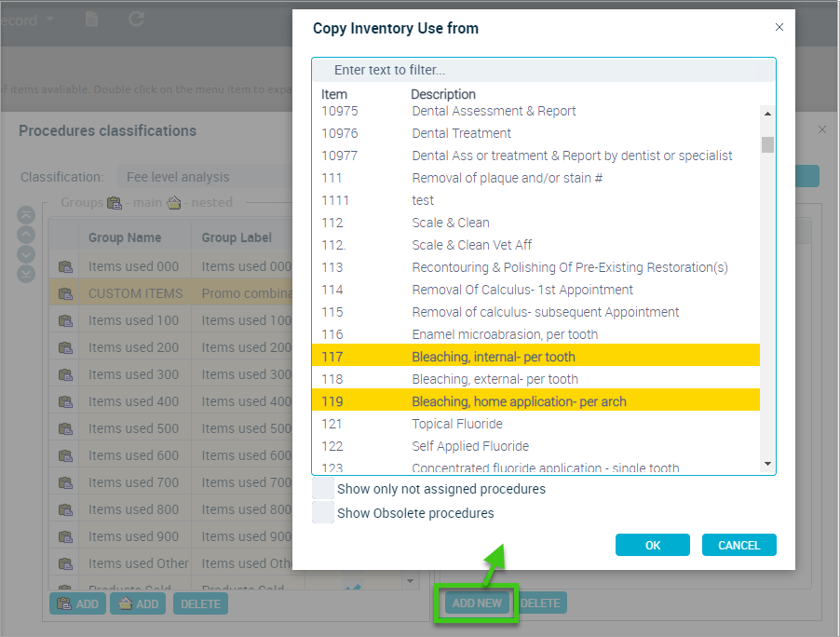Select item 121 Topical Fluoride
Viewport: 840px width, 637px height.
[535, 424]
